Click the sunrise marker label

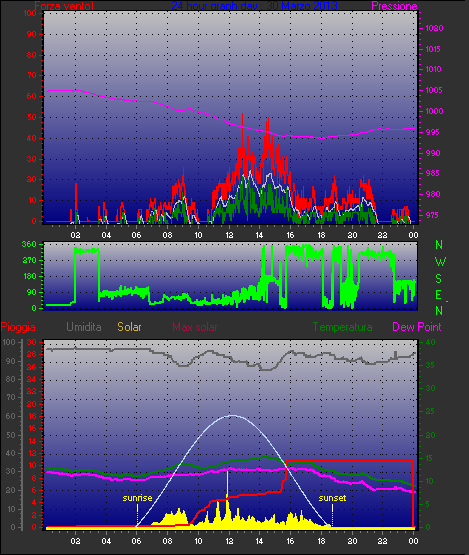pos(137,498)
